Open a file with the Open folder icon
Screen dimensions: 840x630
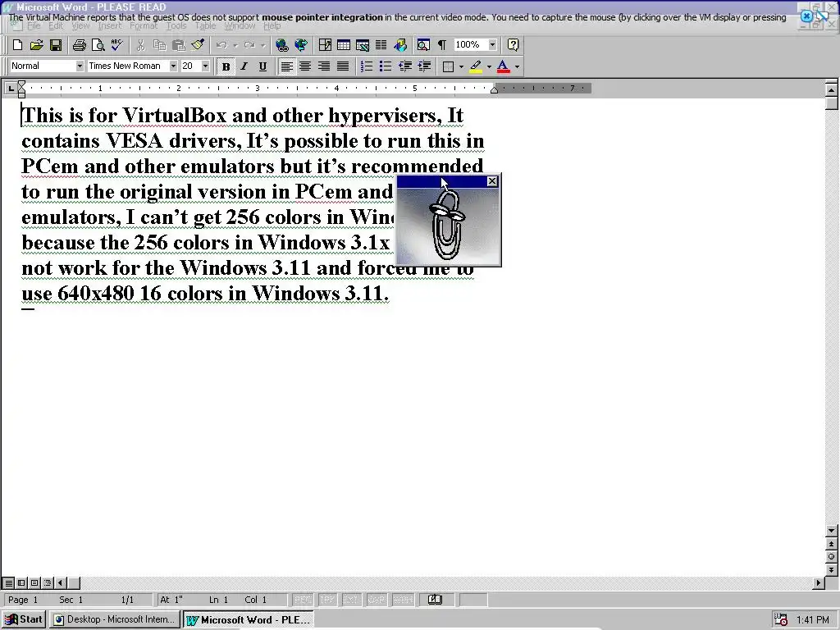[36, 45]
